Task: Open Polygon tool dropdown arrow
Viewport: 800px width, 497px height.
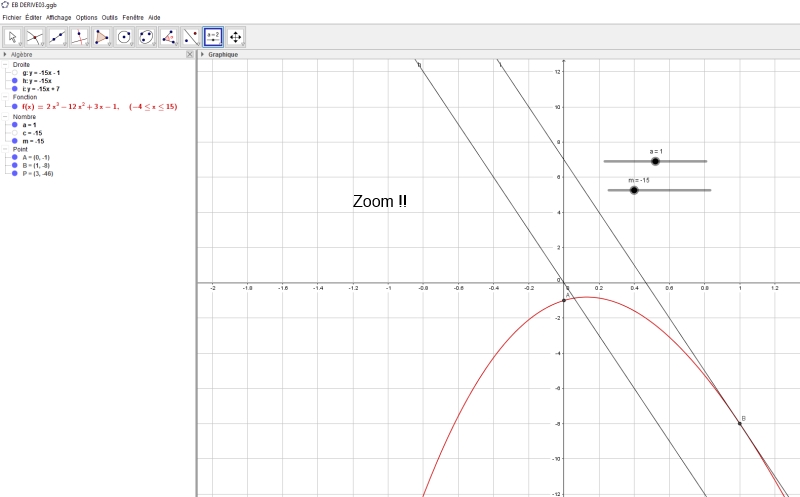Action: coord(109,44)
